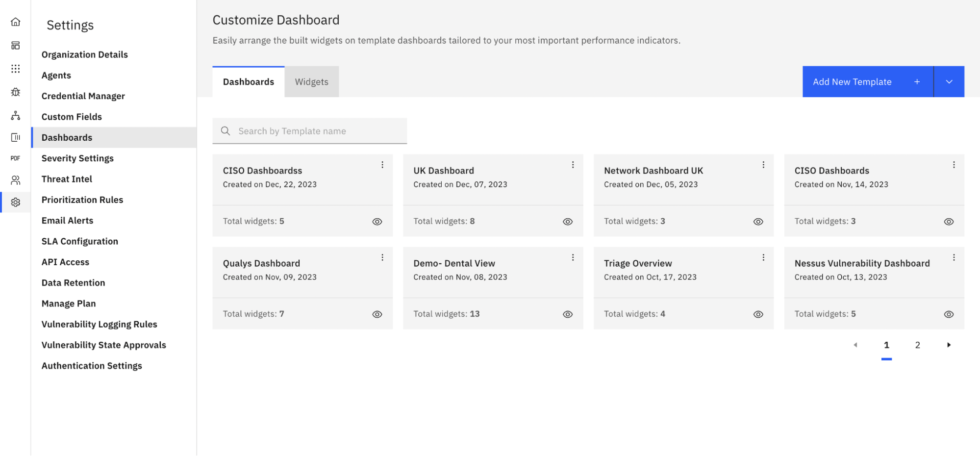This screenshot has height=456, width=980.
Task: Click the network hierarchy icon in rail
Action: [x=16, y=116]
